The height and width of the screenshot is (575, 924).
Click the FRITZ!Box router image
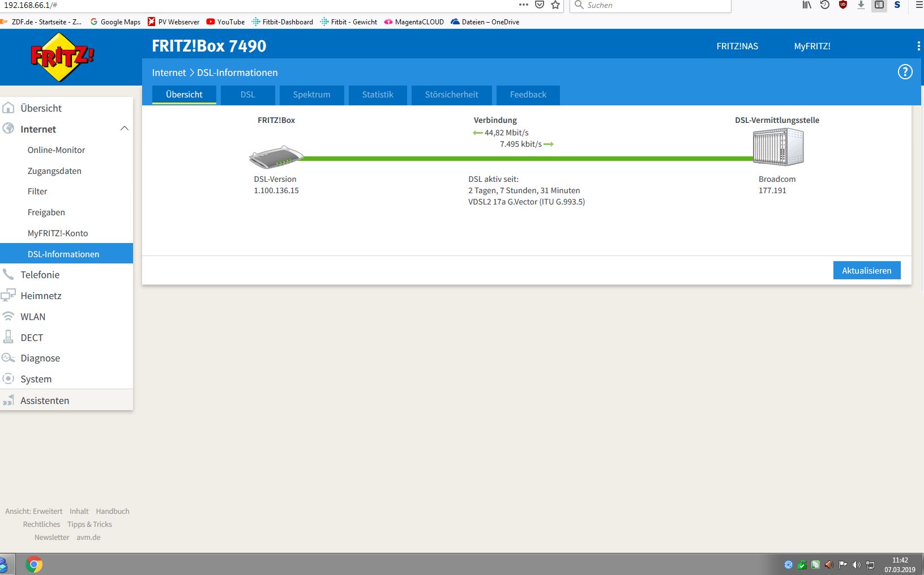pyautogui.click(x=276, y=157)
